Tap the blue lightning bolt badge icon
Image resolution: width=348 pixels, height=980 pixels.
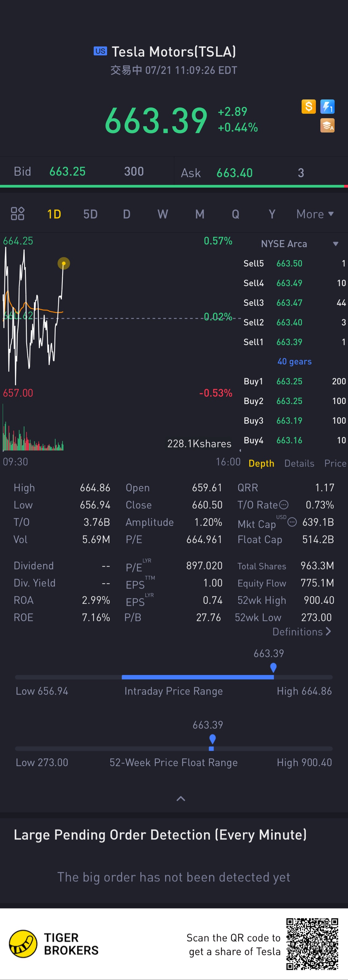pos(327,107)
